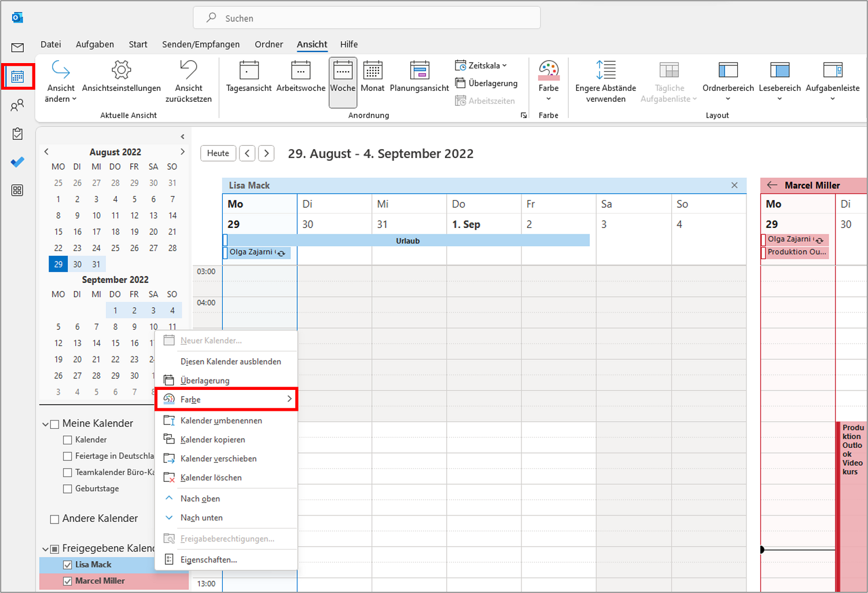The image size is (868, 593).
Task: Click Überlagerung in ribbon
Action: 486,83
